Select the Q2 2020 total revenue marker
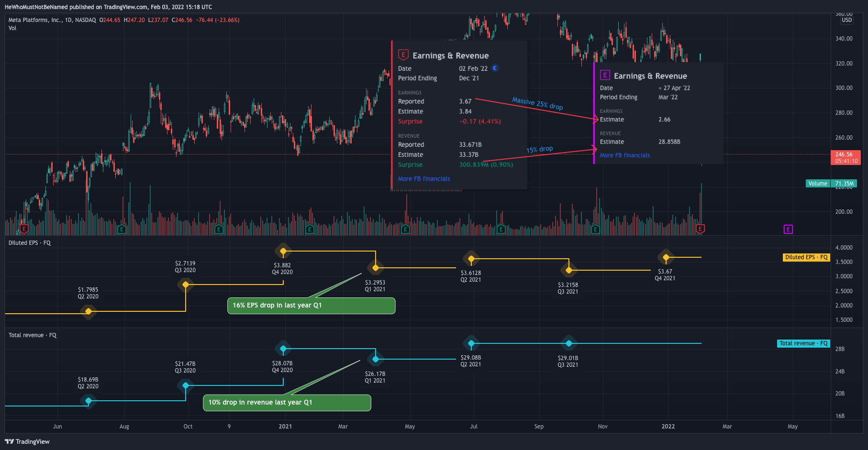868x450 pixels. click(x=88, y=401)
